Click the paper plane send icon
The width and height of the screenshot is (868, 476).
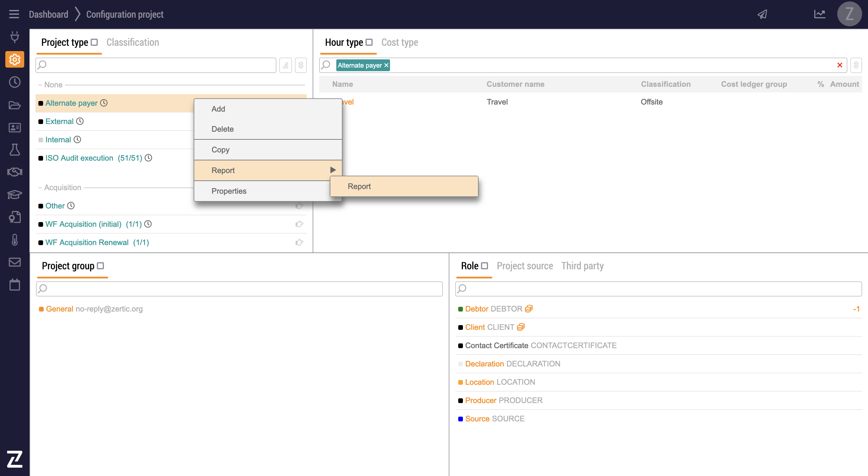[x=762, y=14]
